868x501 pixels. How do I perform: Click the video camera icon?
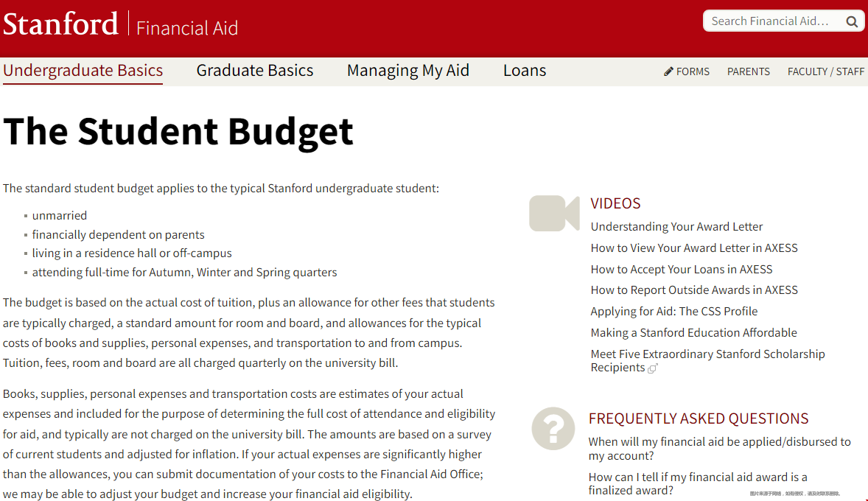coord(554,213)
